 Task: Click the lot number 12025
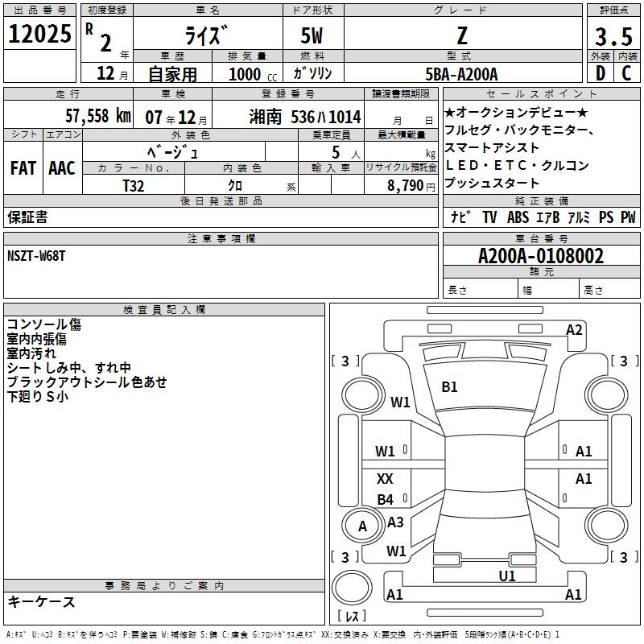click(39, 34)
